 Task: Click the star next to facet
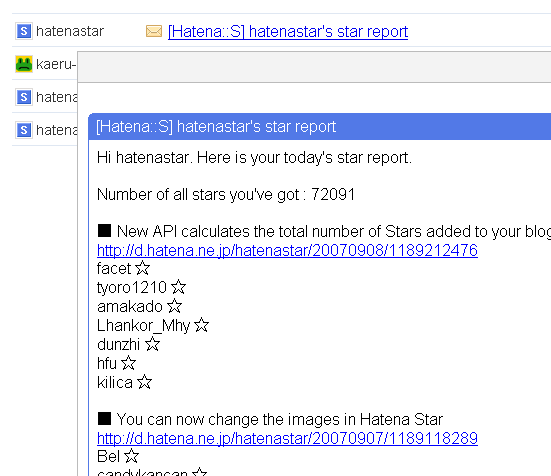tap(143, 268)
